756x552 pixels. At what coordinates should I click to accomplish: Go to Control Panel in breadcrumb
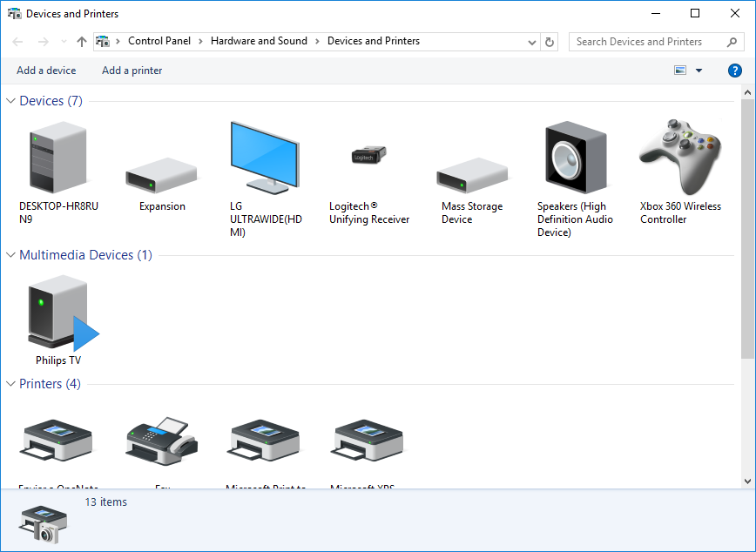tap(159, 41)
